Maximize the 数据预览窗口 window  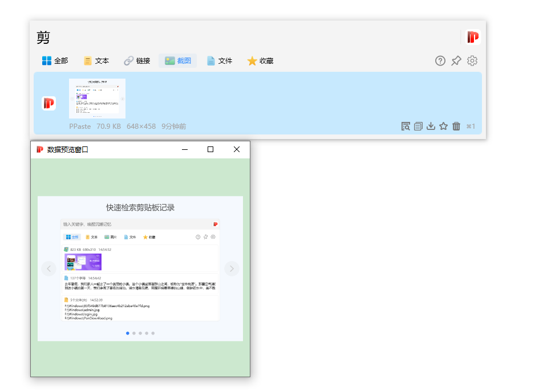click(x=210, y=149)
